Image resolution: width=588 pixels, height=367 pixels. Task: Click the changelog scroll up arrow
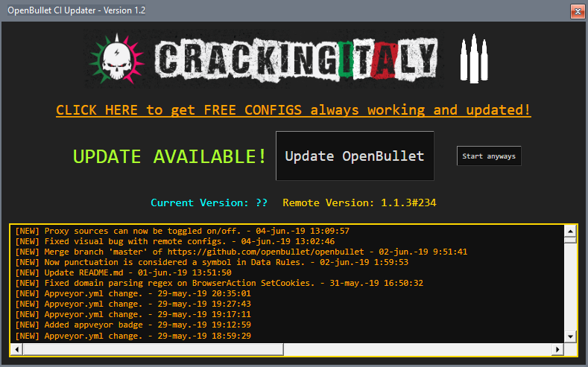click(570, 231)
